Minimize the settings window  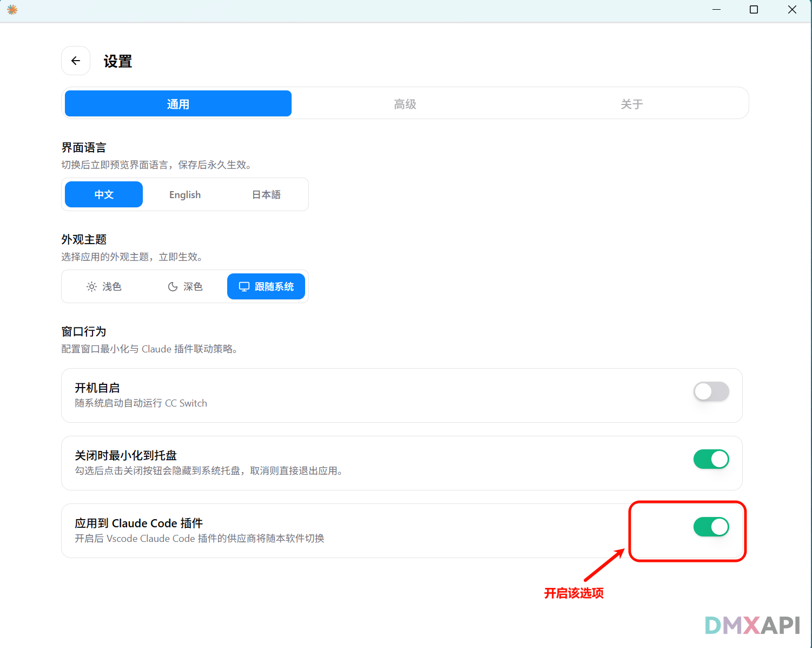click(x=716, y=10)
